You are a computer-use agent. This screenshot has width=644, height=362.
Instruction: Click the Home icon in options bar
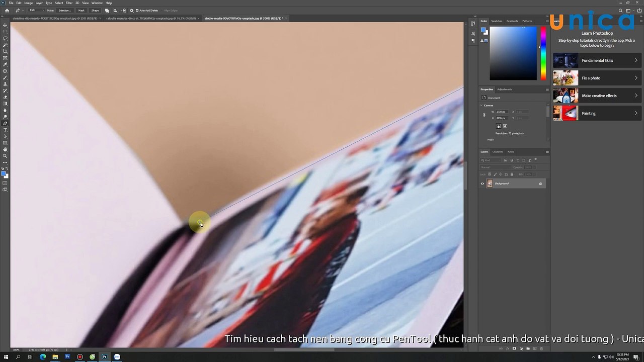coord(7,10)
